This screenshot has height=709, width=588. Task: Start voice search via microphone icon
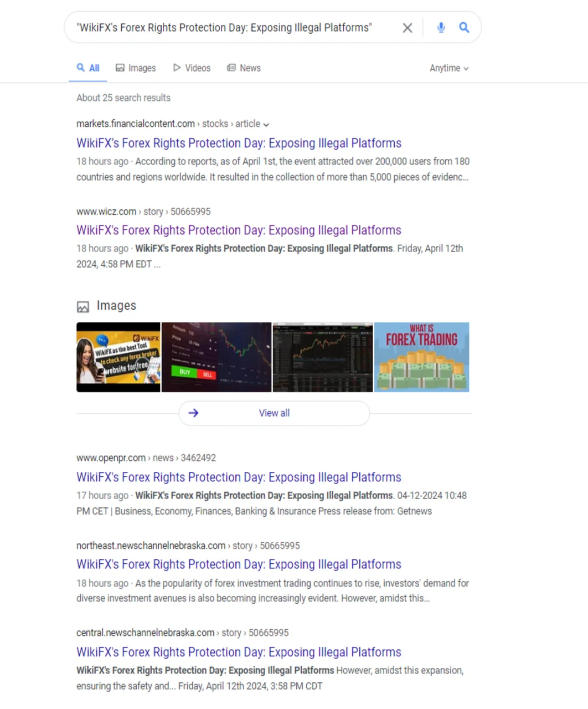[x=441, y=28]
